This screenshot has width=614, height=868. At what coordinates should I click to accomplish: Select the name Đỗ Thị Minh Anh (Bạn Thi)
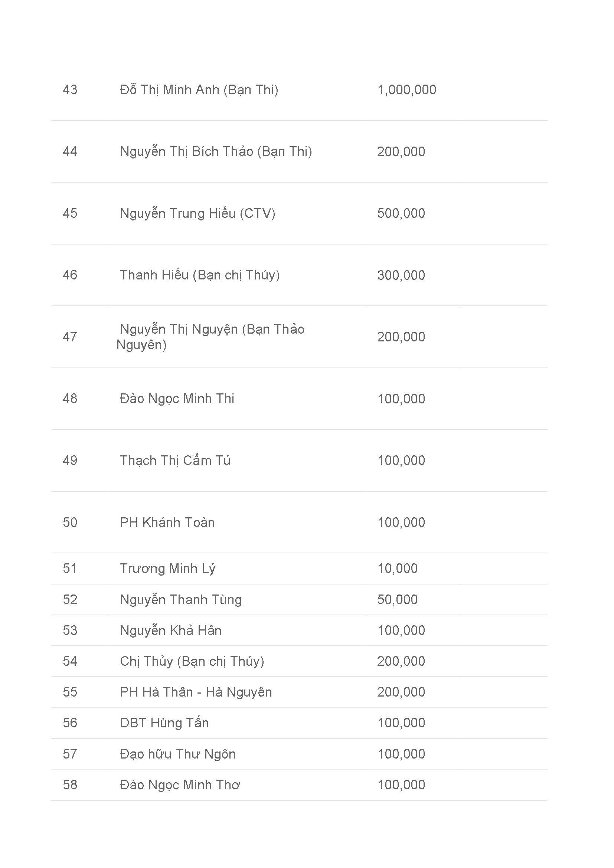tap(199, 90)
